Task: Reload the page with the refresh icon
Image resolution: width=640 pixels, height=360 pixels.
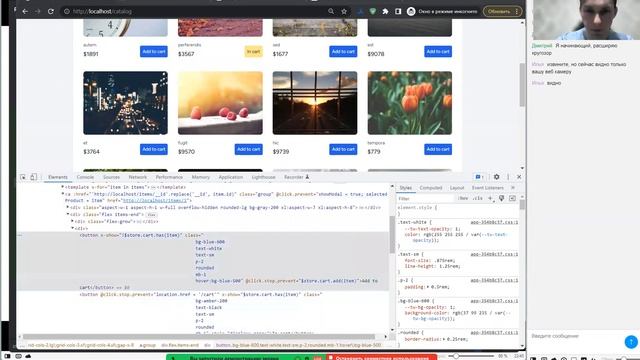Action: click(x=51, y=11)
